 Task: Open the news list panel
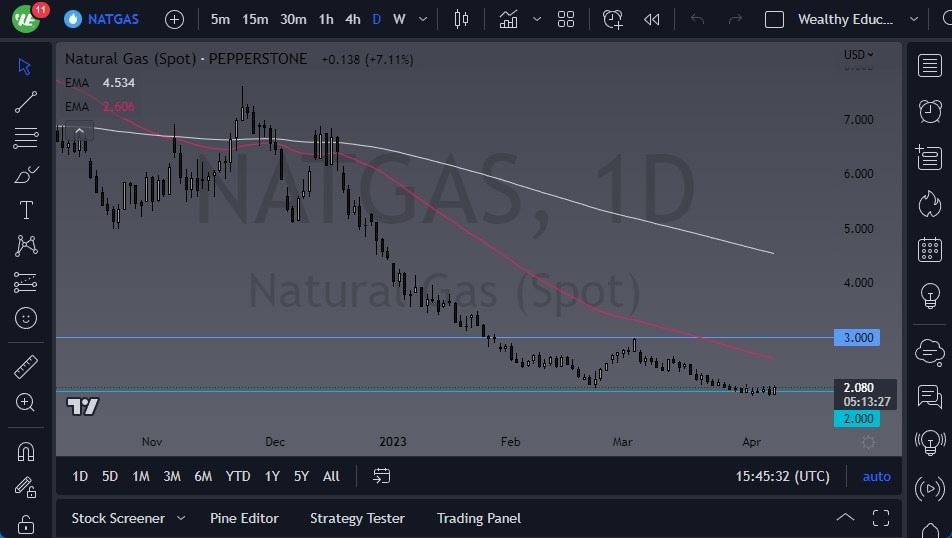point(930,157)
